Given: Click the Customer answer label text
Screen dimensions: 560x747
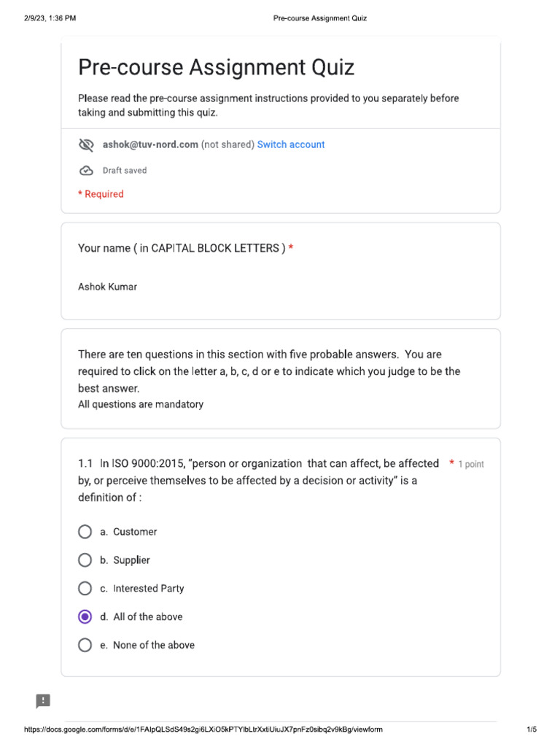Looking at the screenshot, I should [135, 532].
